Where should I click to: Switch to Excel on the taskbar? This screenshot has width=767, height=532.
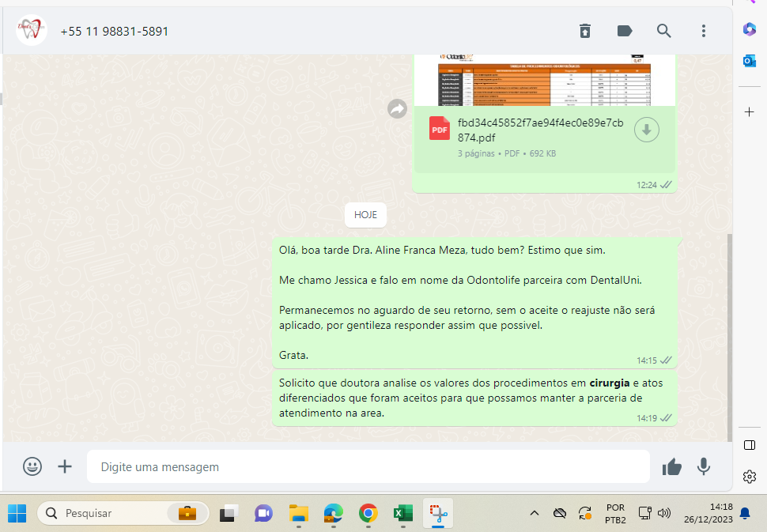[x=403, y=513]
